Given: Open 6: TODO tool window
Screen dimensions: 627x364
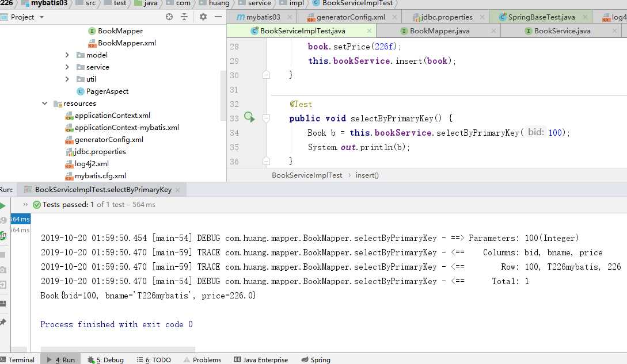Looking at the screenshot, I should (x=154, y=359).
